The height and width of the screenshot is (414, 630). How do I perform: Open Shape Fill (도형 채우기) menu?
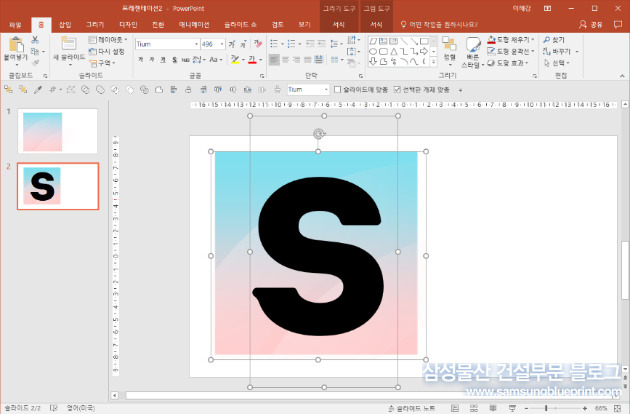(x=511, y=39)
